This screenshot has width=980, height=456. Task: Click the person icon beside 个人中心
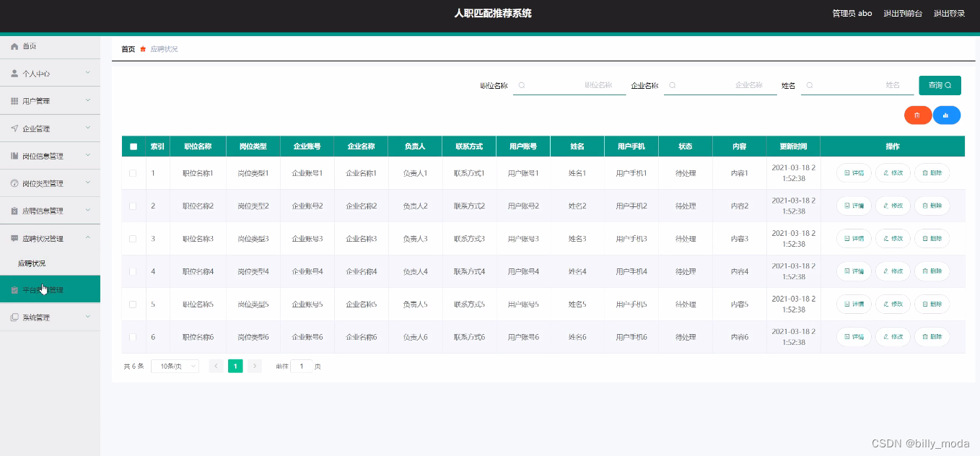coord(14,73)
